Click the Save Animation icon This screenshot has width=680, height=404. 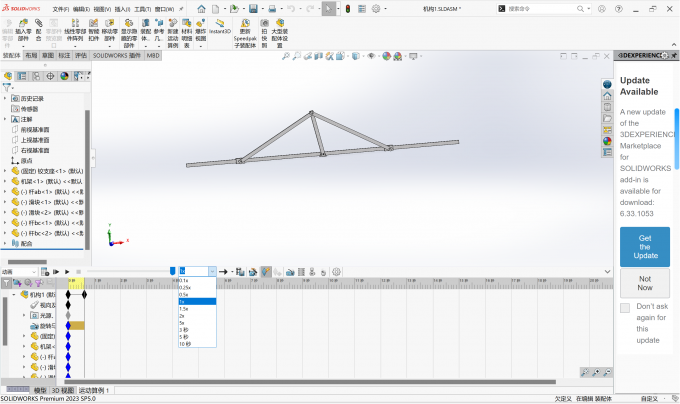tap(240, 272)
